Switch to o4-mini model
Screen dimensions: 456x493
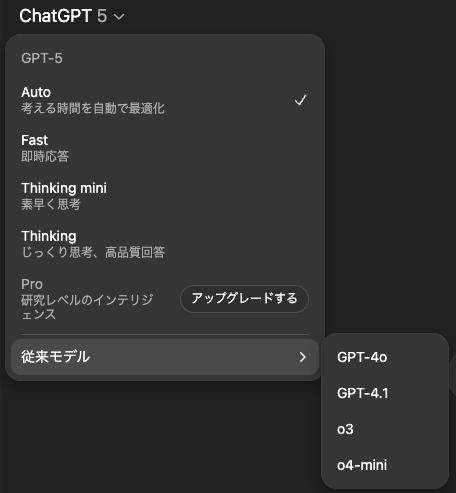coord(362,465)
